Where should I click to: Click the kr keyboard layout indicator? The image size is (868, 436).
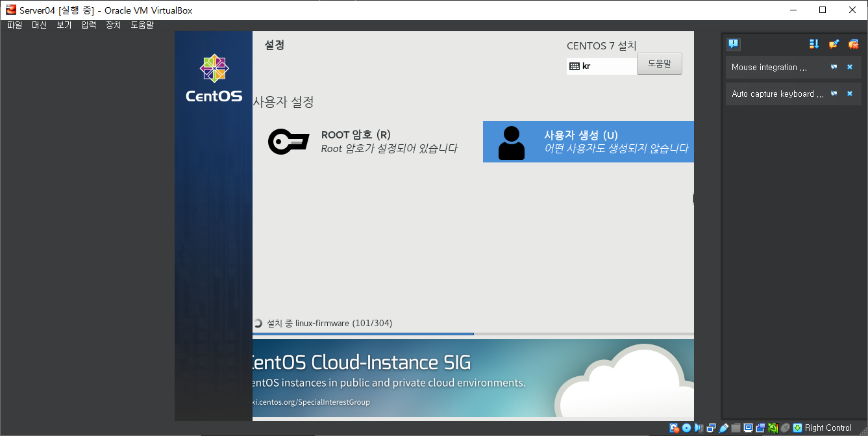click(601, 66)
